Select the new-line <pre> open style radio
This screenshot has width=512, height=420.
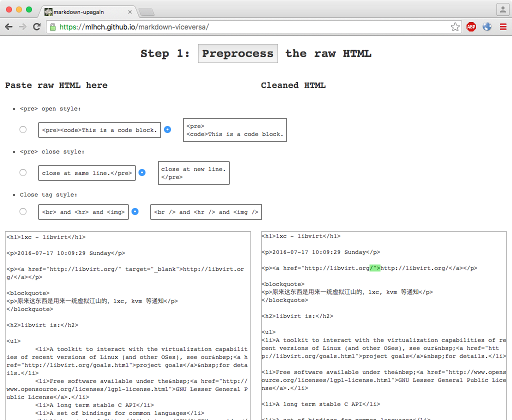point(167,129)
